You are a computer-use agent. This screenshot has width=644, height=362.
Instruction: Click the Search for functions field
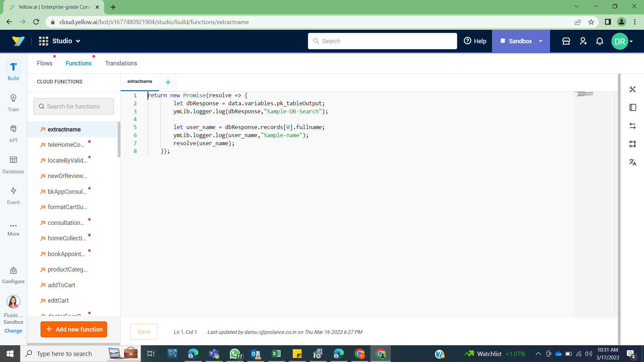(73, 106)
